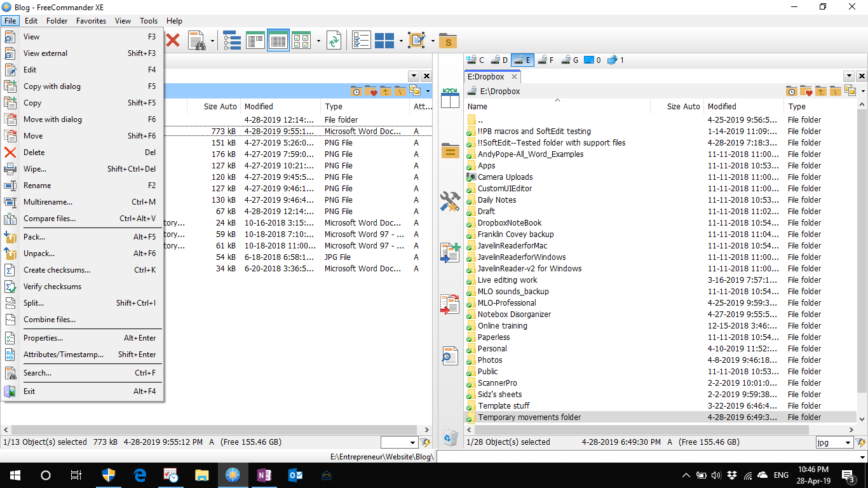Viewport: 868px width, 488px height.
Task: Click the refresh green arrows toolbar icon
Action: (334, 41)
